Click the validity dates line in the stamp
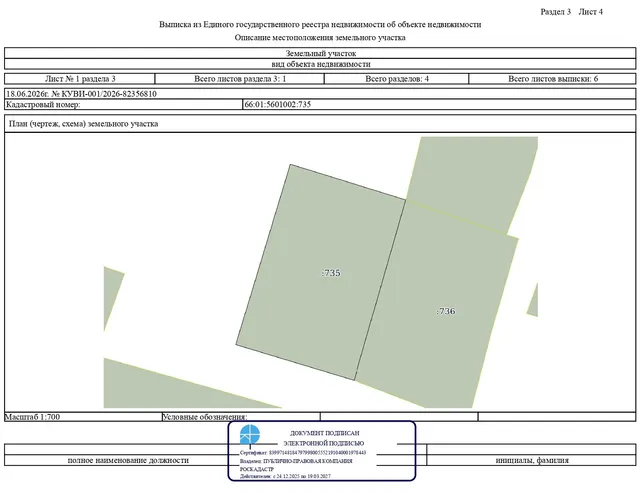Screen dimensions: 640x495 coord(285,476)
